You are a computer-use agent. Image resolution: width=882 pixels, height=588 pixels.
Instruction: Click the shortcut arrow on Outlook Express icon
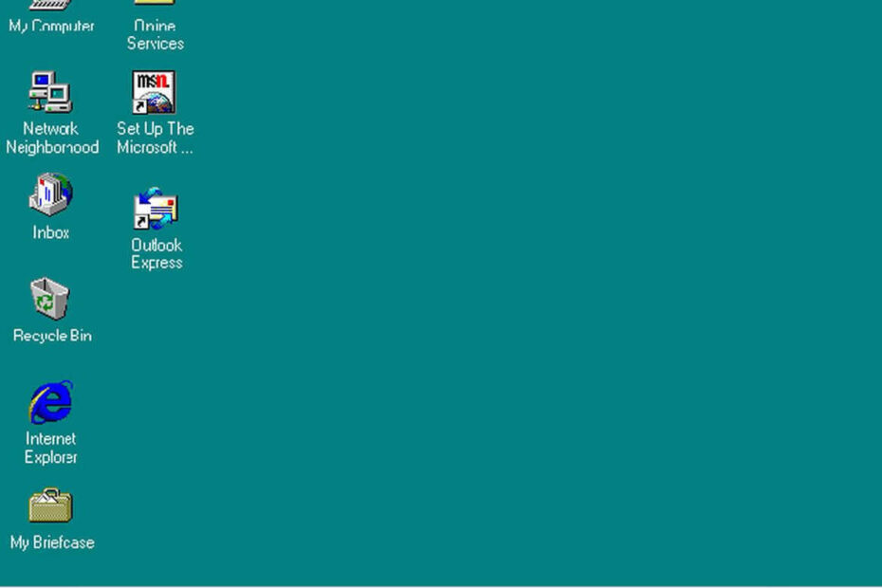tap(141, 222)
